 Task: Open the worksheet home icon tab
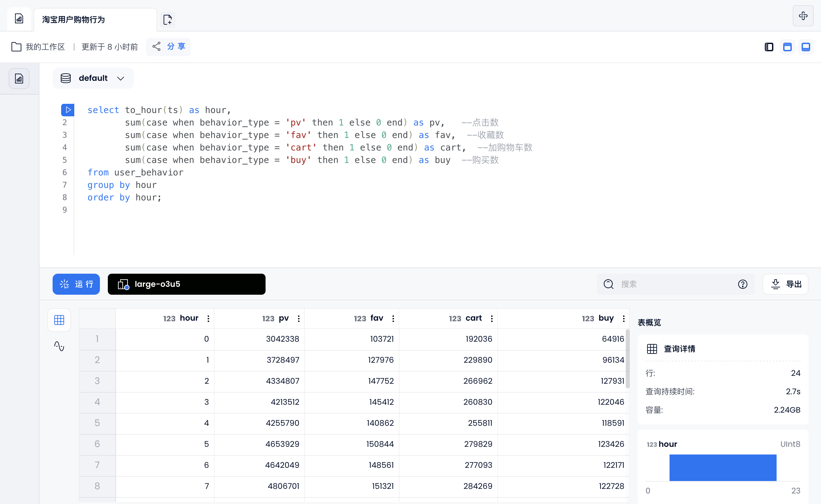pyautogui.click(x=19, y=19)
